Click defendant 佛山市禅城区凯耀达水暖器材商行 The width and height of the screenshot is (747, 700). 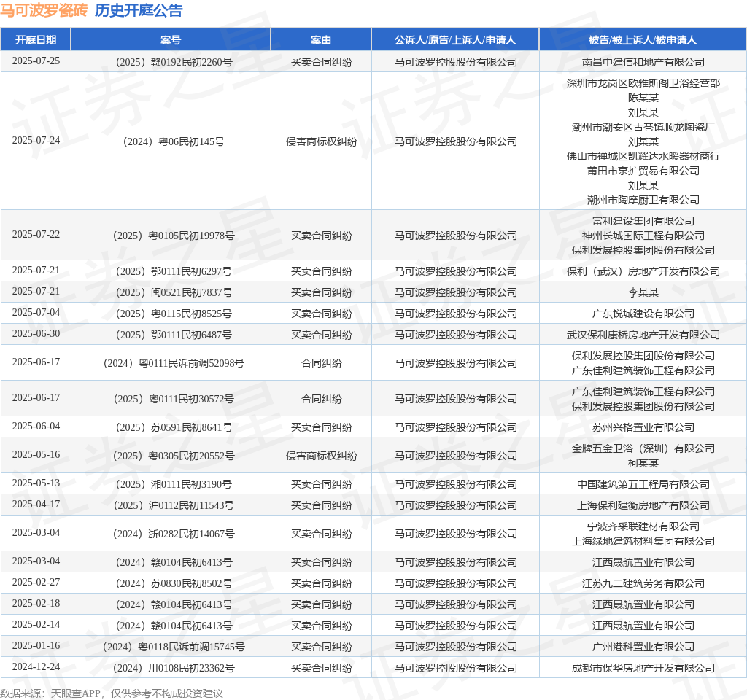tap(643, 156)
